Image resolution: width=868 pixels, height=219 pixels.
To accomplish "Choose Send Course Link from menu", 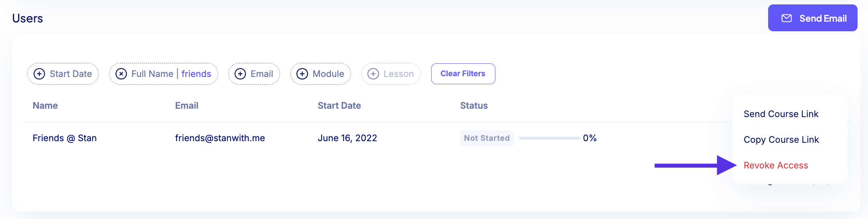I will point(781,114).
